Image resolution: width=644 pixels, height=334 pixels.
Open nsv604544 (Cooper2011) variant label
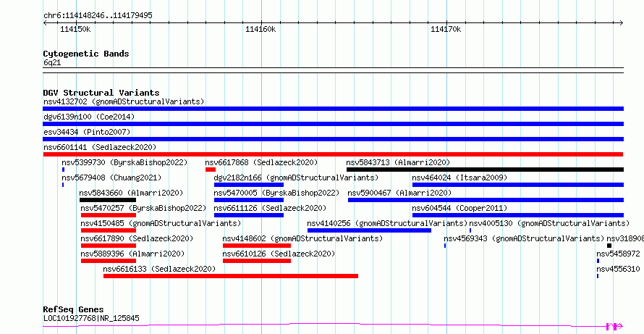pyautogui.click(x=459, y=208)
